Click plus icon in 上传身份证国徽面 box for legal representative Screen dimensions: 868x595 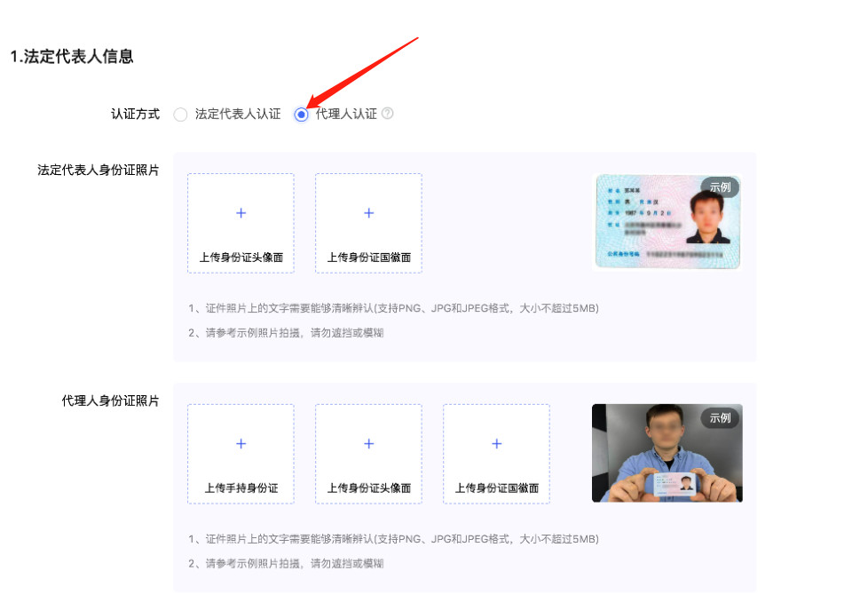click(368, 213)
